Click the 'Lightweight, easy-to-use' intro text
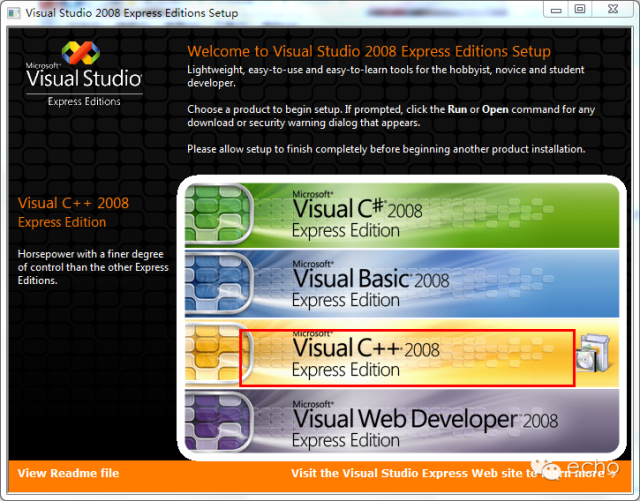 click(x=386, y=76)
